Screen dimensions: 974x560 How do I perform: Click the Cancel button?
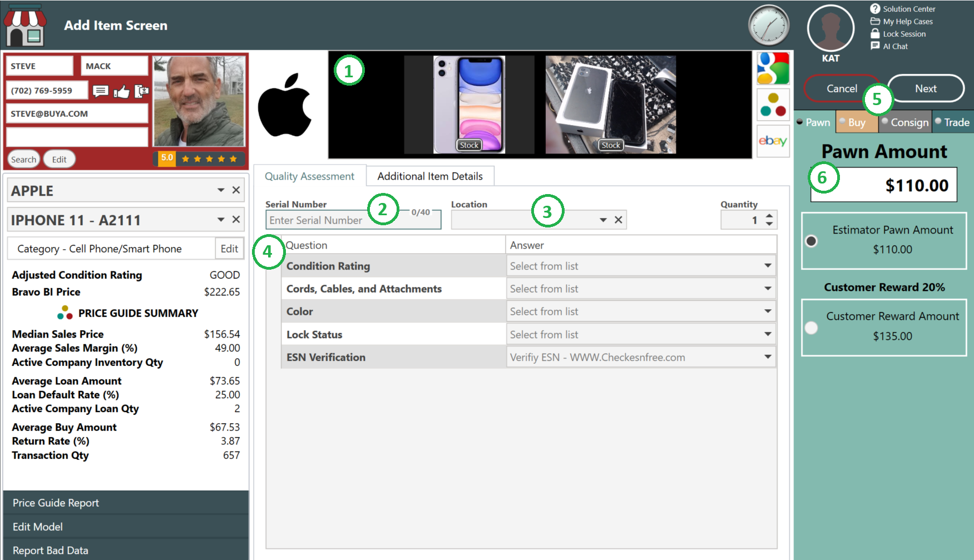click(x=842, y=88)
